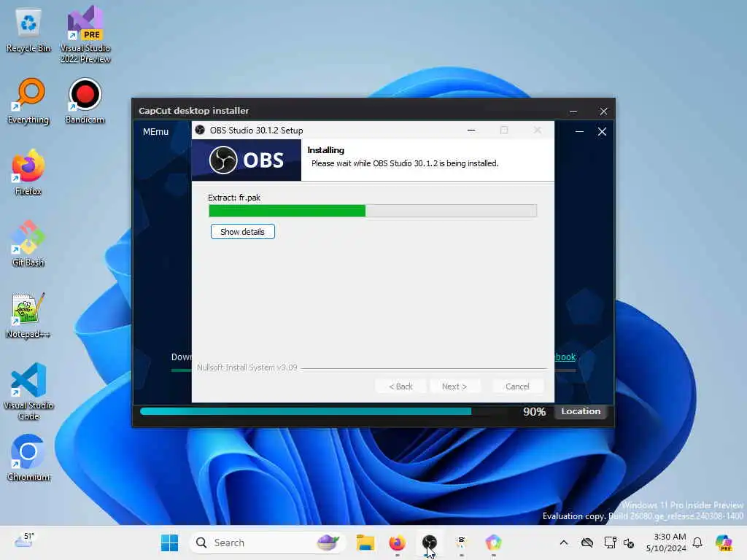Open the clock showing 3:30 AM
Image resolution: width=747 pixels, height=560 pixels.
(666, 542)
